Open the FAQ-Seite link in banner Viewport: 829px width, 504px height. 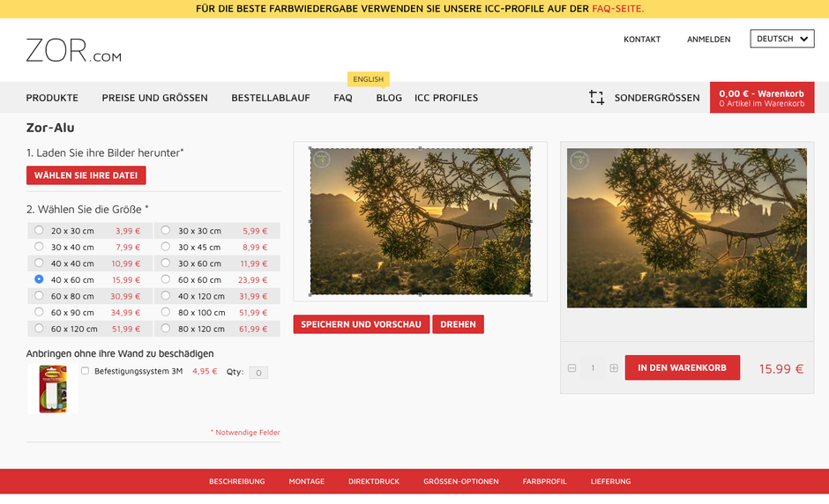pos(617,9)
